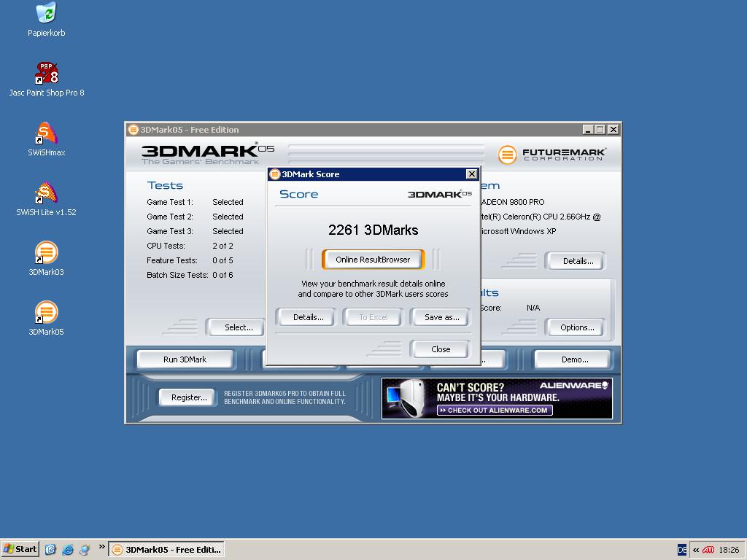Open the DE language indicator

(682, 550)
